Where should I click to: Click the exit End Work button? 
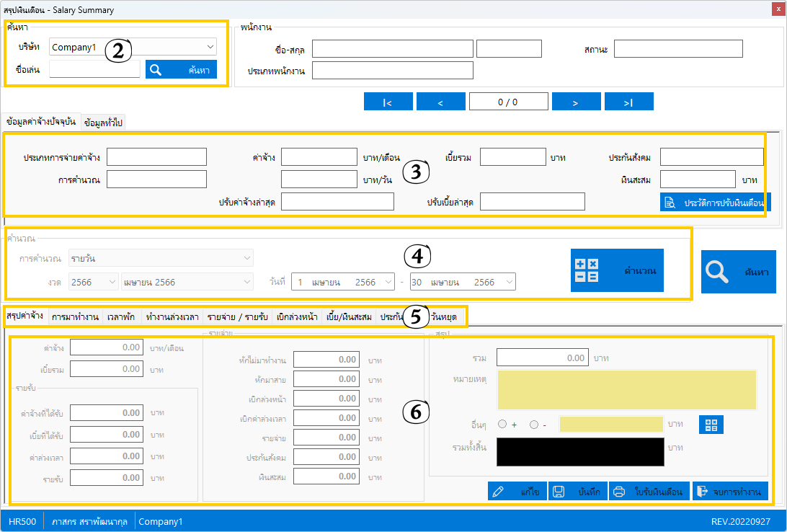[730, 492]
